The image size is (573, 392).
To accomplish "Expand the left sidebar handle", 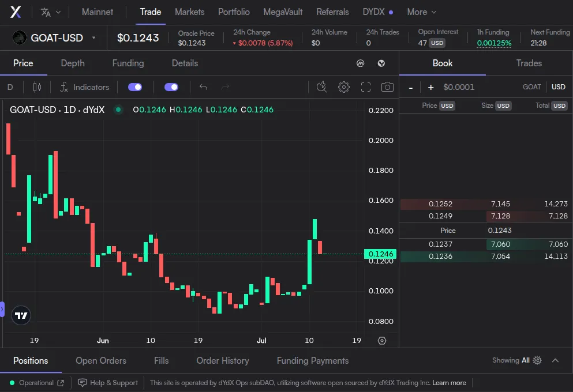I will (x=2, y=310).
